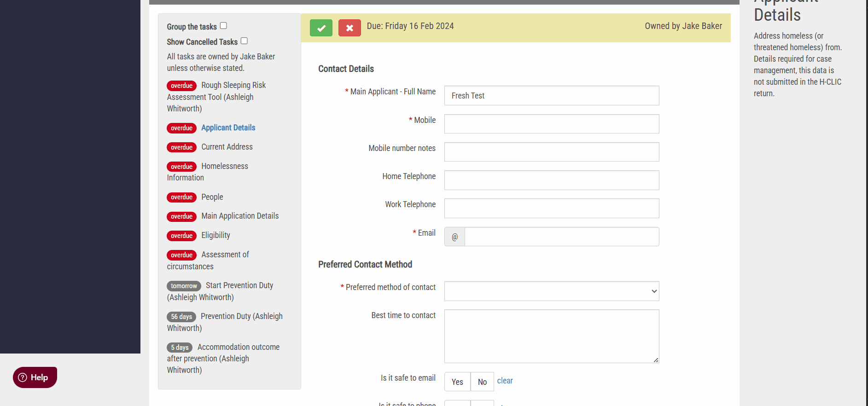Click the green checkmark complete button
This screenshot has height=406, width=868.
(x=321, y=28)
